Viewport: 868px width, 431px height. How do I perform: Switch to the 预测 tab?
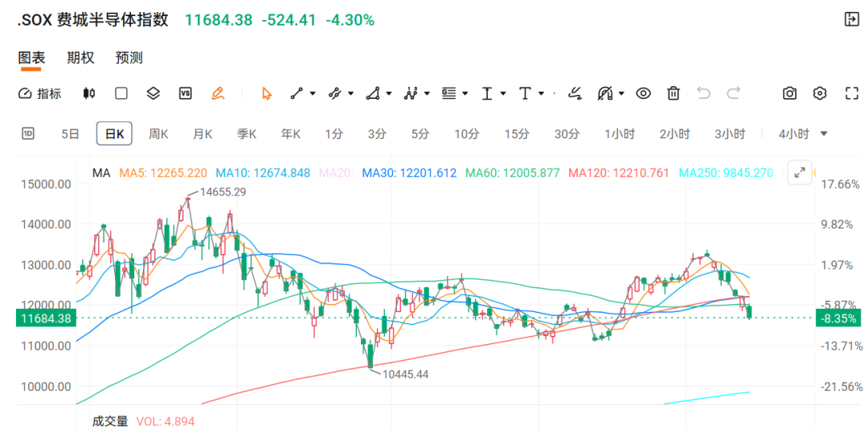coord(129,58)
